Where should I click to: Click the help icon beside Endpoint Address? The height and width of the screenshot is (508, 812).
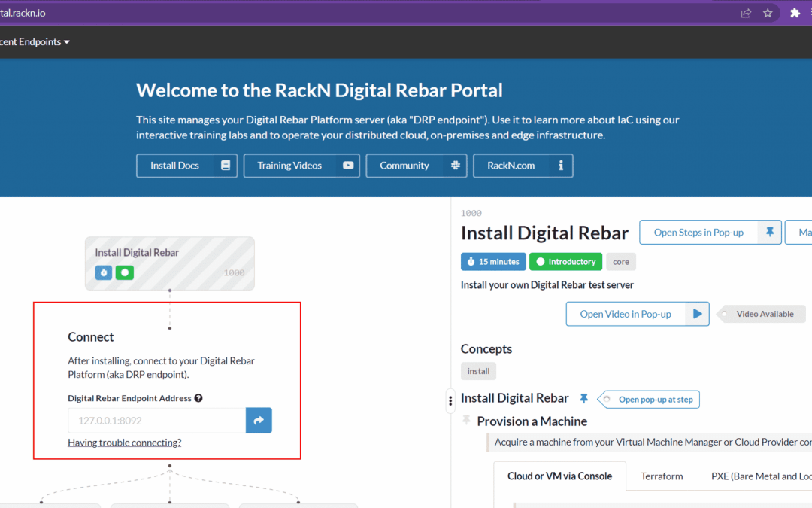(x=198, y=398)
